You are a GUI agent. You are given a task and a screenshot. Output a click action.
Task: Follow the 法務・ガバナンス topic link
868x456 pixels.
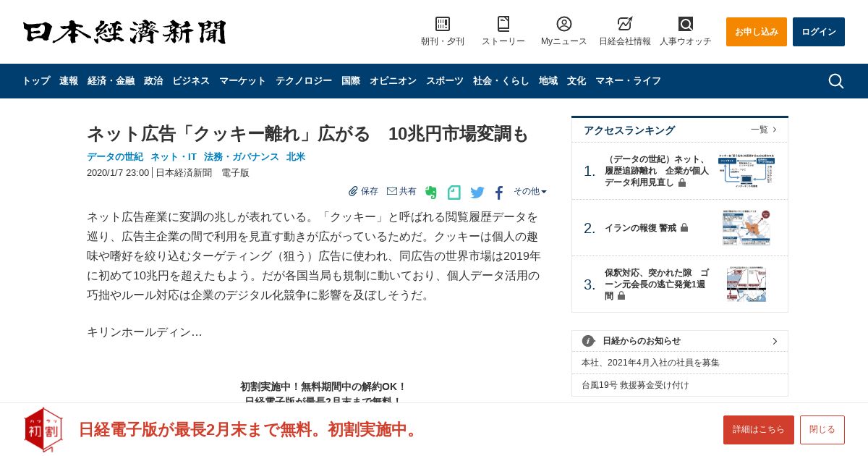242,156
